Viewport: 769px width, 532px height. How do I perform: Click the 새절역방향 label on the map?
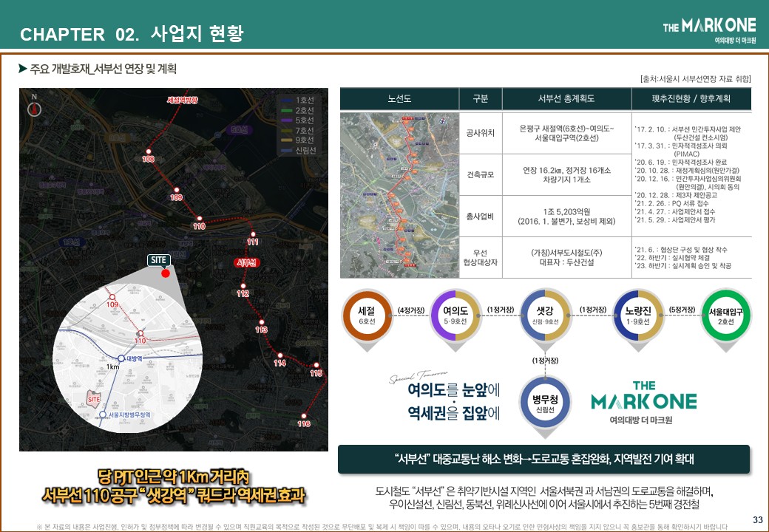click(183, 100)
